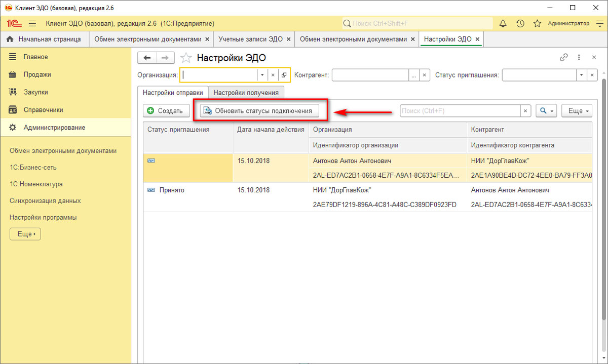Close the Учетные записи ЭДО tab
This screenshot has height=364, width=608.
(x=288, y=39)
